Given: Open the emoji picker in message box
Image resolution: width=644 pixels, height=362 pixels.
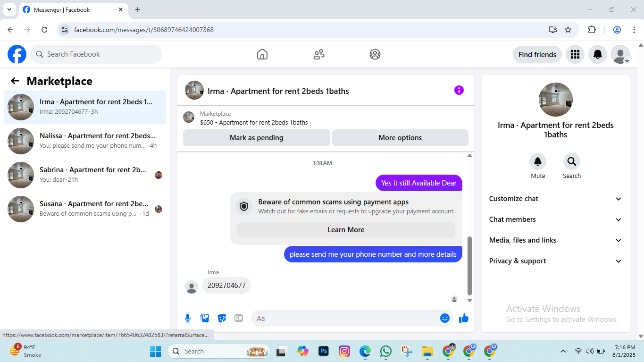Looking at the screenshot, I should pos(444,318).
